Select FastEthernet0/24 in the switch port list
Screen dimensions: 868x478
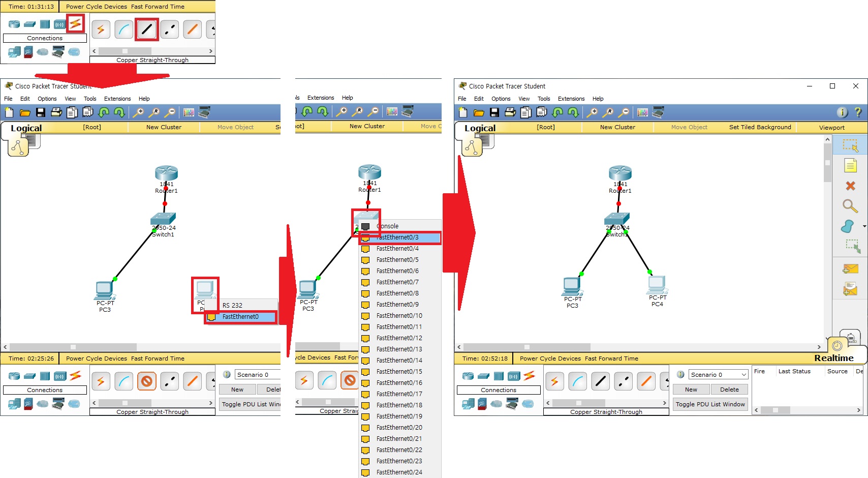point(399,472)
